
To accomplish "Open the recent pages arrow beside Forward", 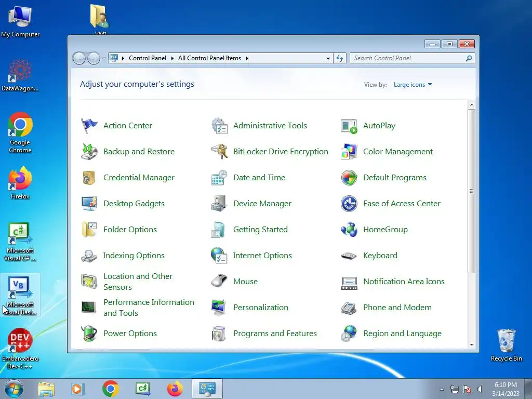I will coord(104,58).
